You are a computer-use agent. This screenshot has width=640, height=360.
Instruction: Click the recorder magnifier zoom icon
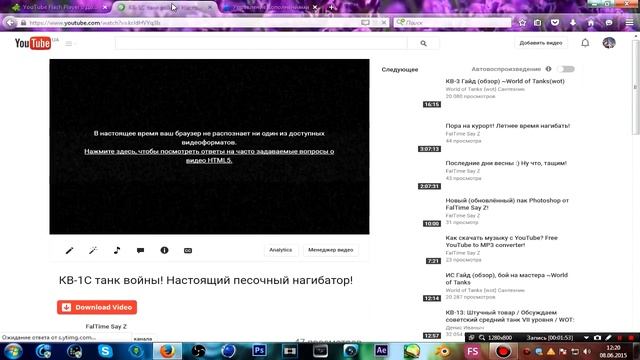(482, 338)
